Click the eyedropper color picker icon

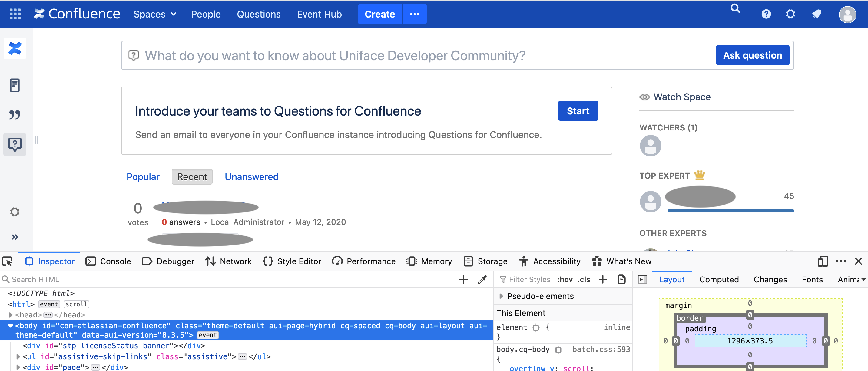click(x=482, y=279)
